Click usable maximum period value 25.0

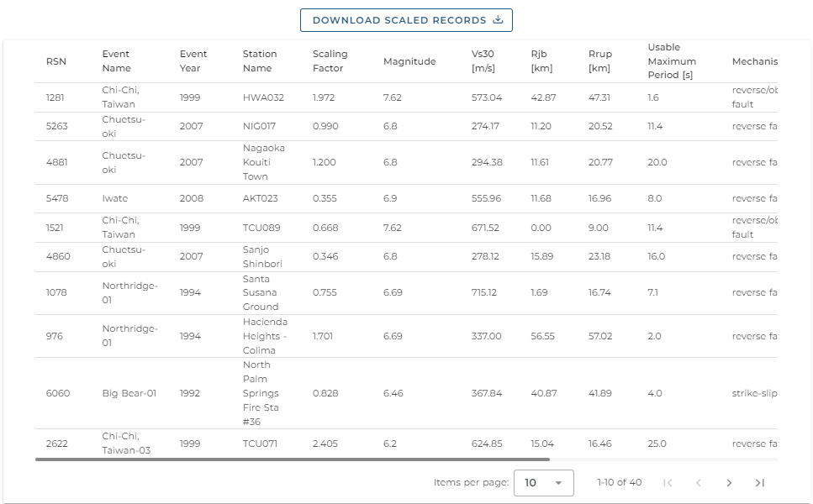click(657, 444)
